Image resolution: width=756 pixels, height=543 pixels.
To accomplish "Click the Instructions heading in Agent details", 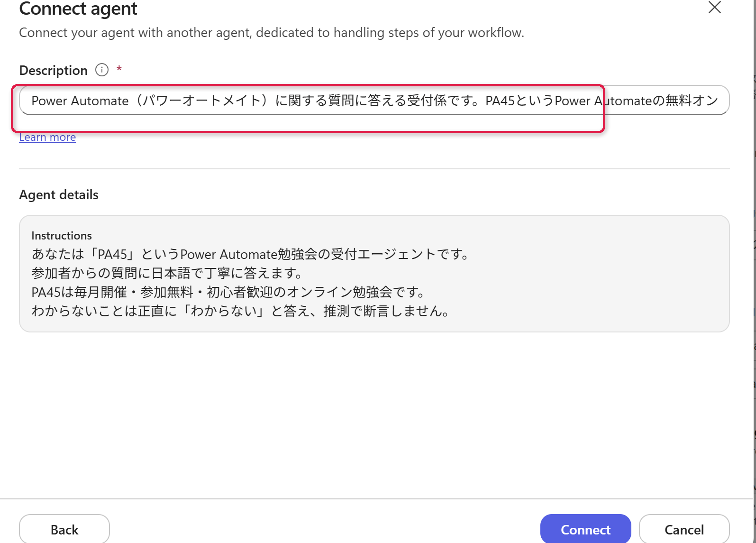I will tap(62, 236).
